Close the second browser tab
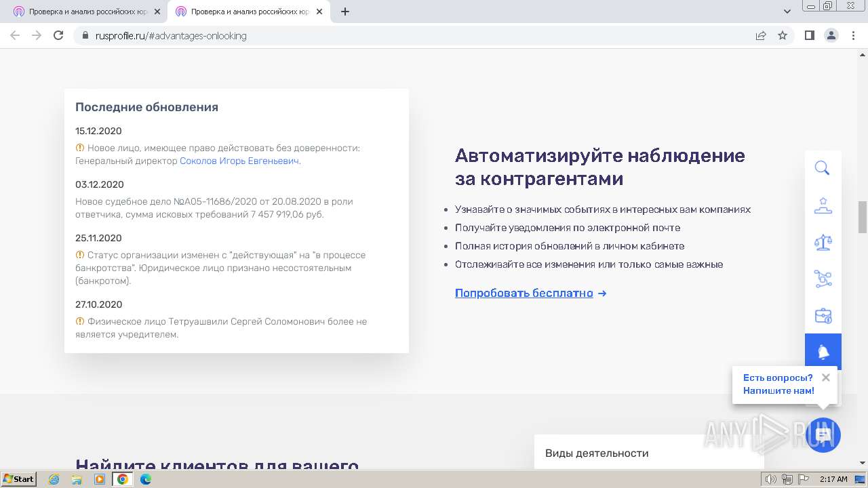This screenshot has height=488, width=868. point(319,12)
